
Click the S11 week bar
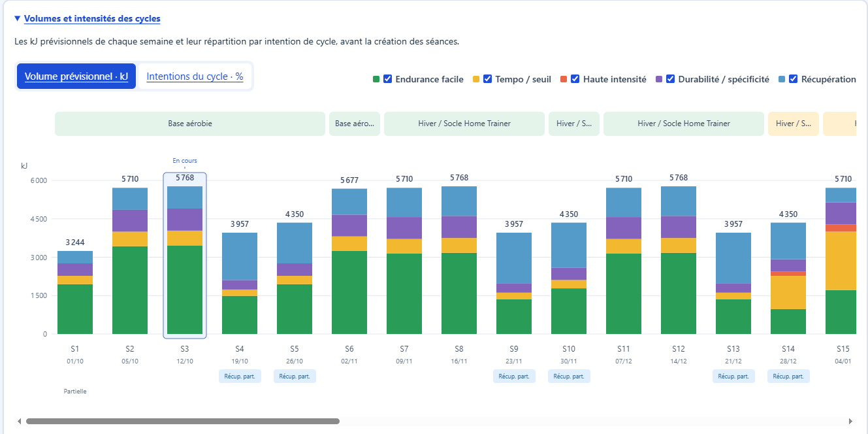624,261
